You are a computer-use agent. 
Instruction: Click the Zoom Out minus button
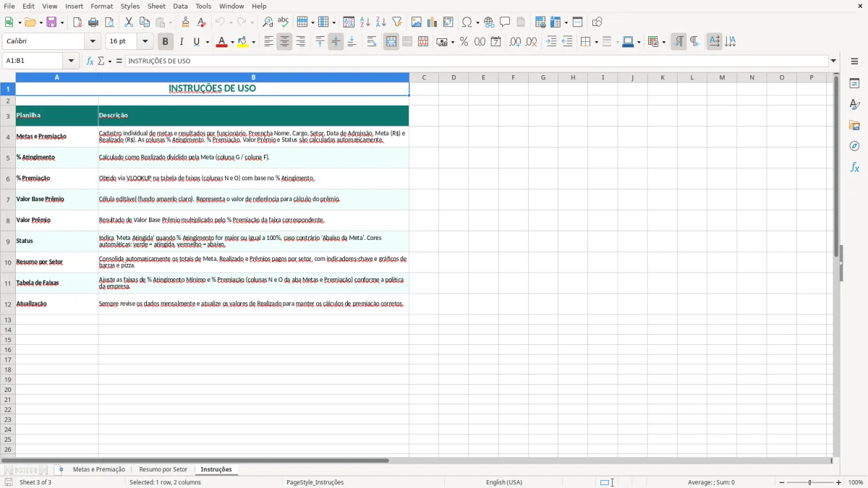pyautogui.click(x=781, y=482)
